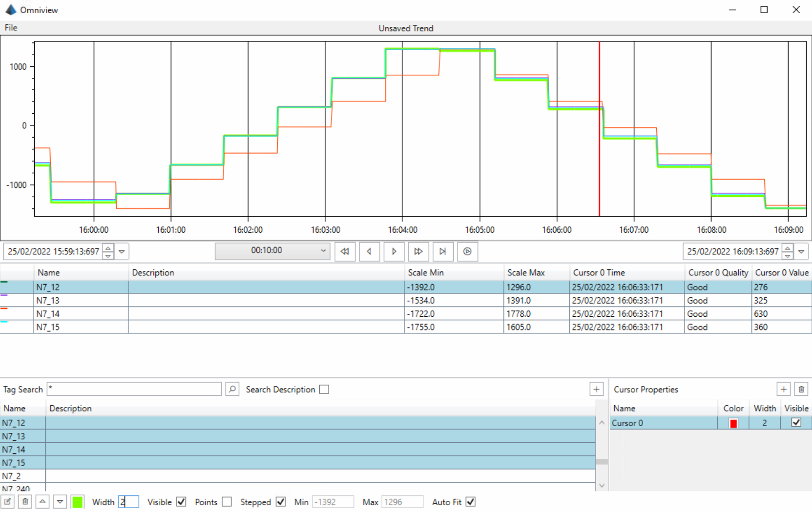
Task: Click the Tag Search input field
Action: (x=134, y=389)
